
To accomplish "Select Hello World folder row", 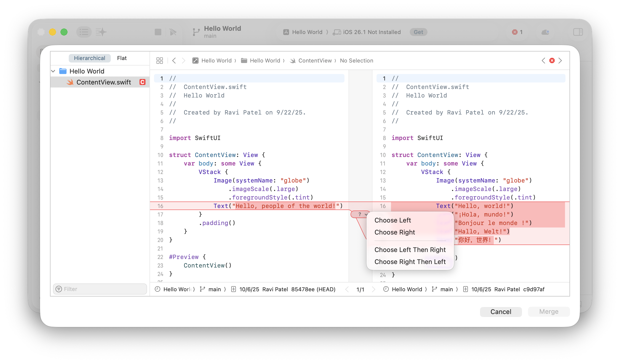I will pos(100,71).
